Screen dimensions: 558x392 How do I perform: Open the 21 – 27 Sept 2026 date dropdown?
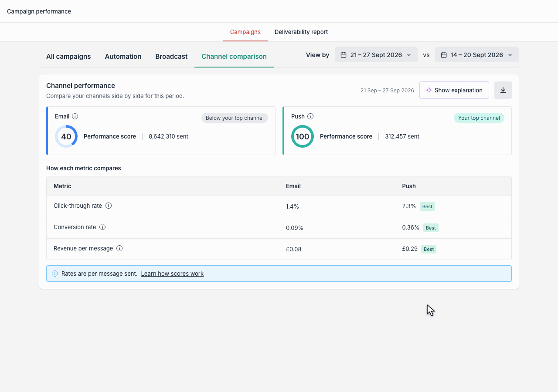tap(376, 55)
